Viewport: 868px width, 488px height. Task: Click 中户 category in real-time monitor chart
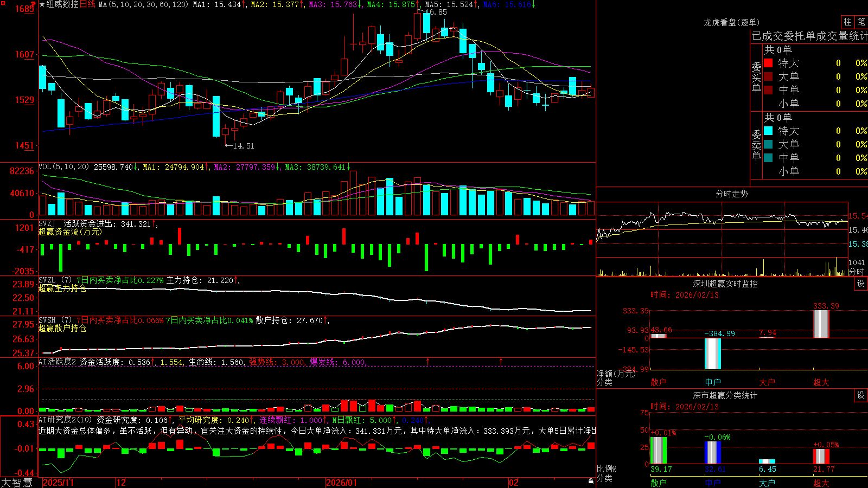[713, 382]
